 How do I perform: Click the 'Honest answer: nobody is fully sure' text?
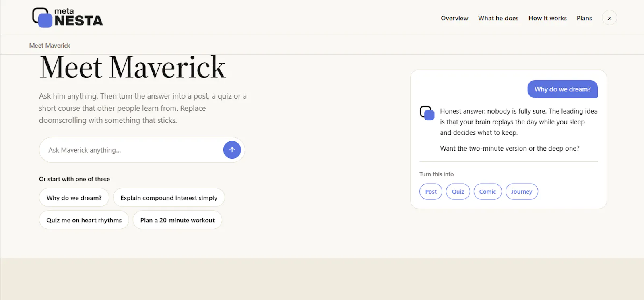(x=518, y=122)
